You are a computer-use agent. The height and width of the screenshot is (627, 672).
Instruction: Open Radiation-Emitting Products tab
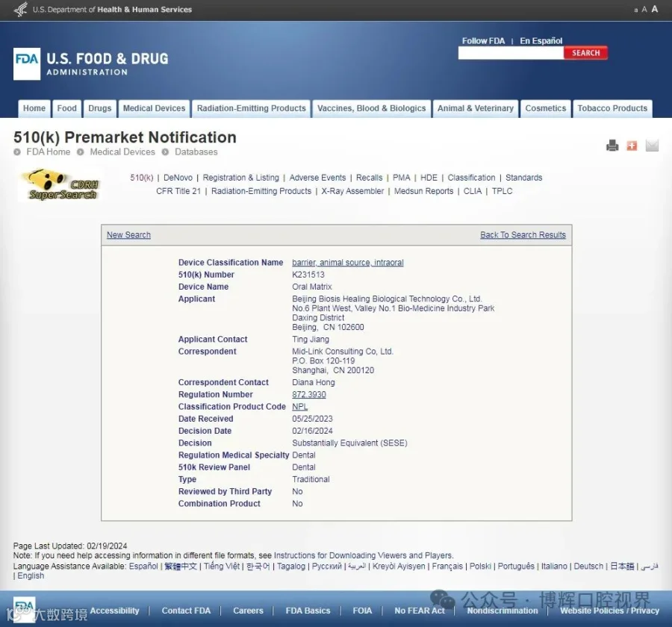[251, 108]
